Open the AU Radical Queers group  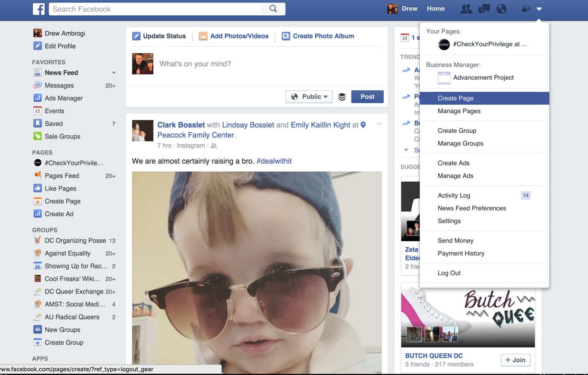coord(72,317)
